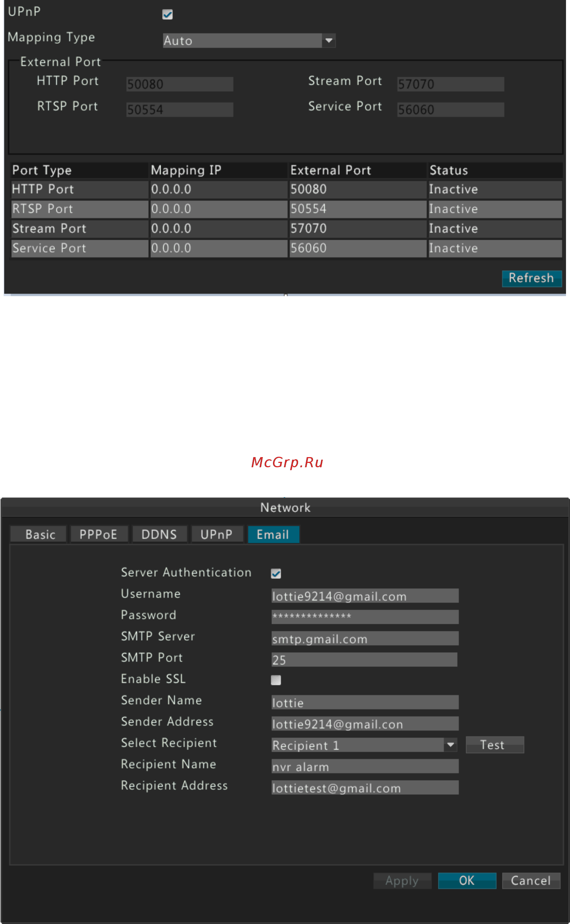This screenshot has width=570, height=924.
Task: Click external port cell 50080 in table
Action: 358,189
